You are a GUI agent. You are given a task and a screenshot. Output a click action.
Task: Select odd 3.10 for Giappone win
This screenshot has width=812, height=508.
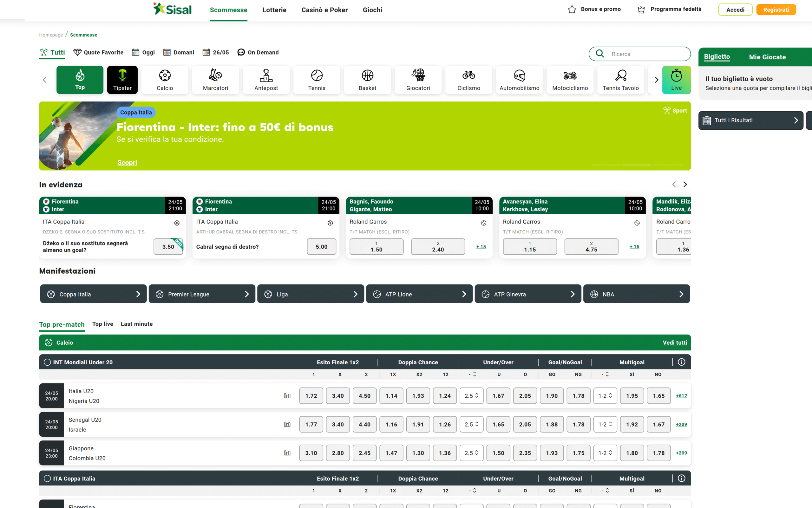(x=311, y=453)
